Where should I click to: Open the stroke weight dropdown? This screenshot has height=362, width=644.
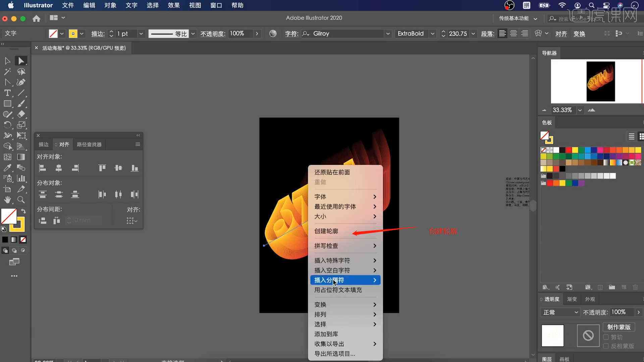141,34
